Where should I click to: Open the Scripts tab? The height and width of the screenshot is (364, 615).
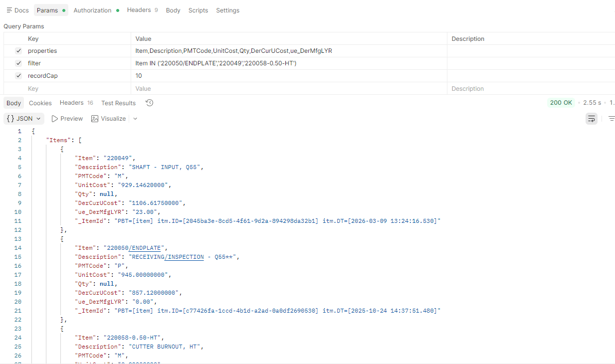[198, 10]
